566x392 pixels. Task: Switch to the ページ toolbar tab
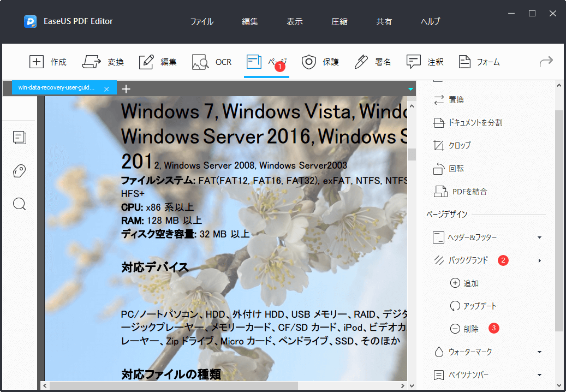click(266, 62)
